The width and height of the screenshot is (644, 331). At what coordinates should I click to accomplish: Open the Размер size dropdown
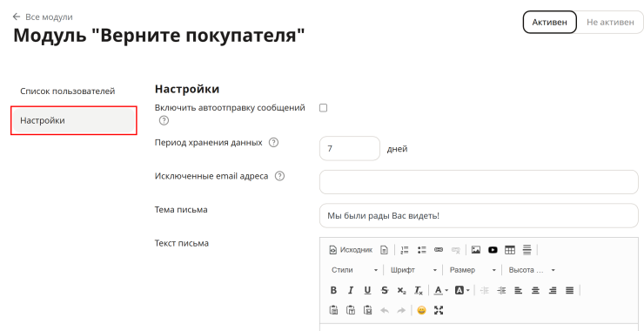(x=473, y=270)
